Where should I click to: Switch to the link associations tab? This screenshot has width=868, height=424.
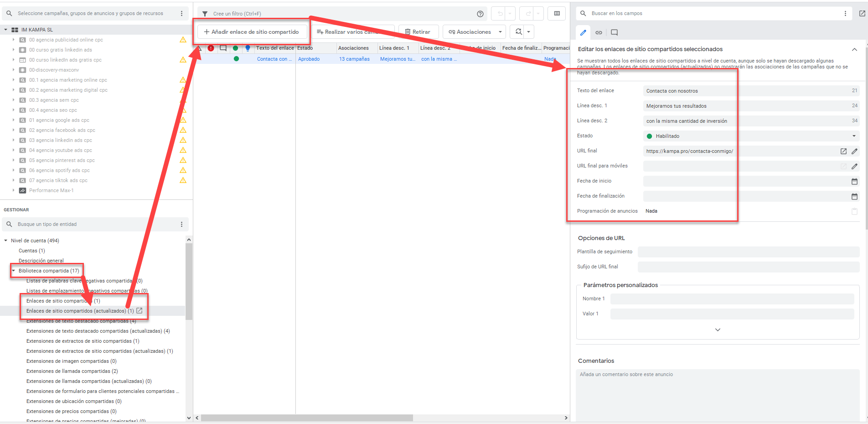tap(599, 32)
